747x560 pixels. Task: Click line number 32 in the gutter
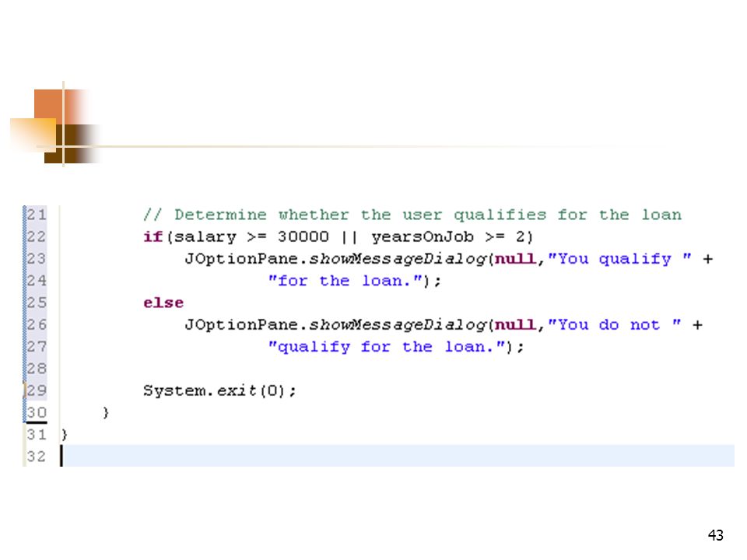(37, 457)
